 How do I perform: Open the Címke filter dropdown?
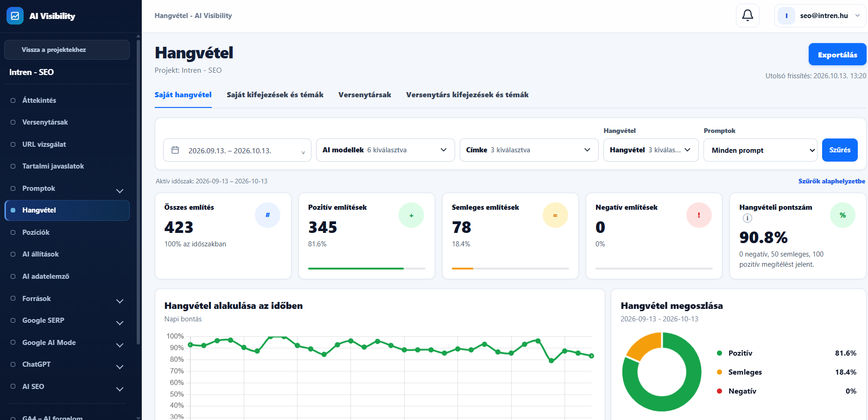click(529, 150)
